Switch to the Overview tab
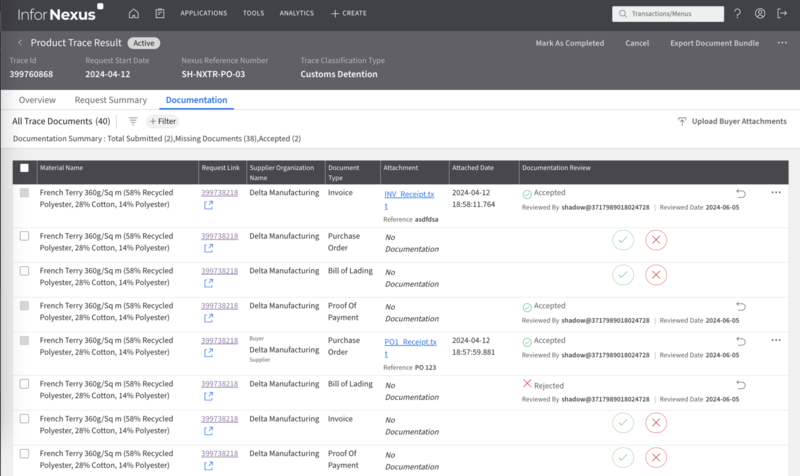 point(37,100)
